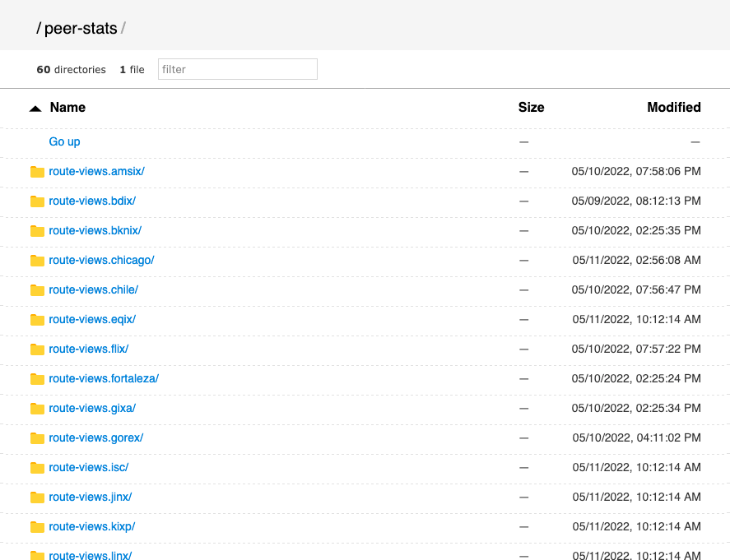Click the folder icon beside route-views.jinx/
The height and width of the screenshot is (560, 730).
(x=37, y=498)
